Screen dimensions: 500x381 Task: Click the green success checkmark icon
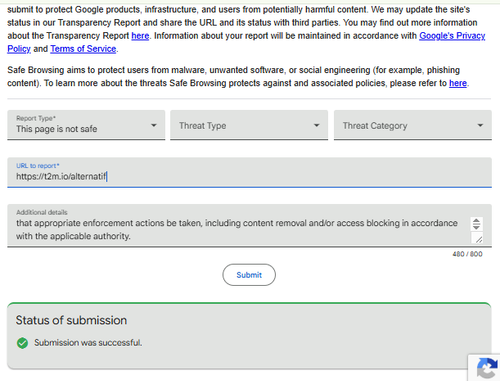[x=22, y=343]
